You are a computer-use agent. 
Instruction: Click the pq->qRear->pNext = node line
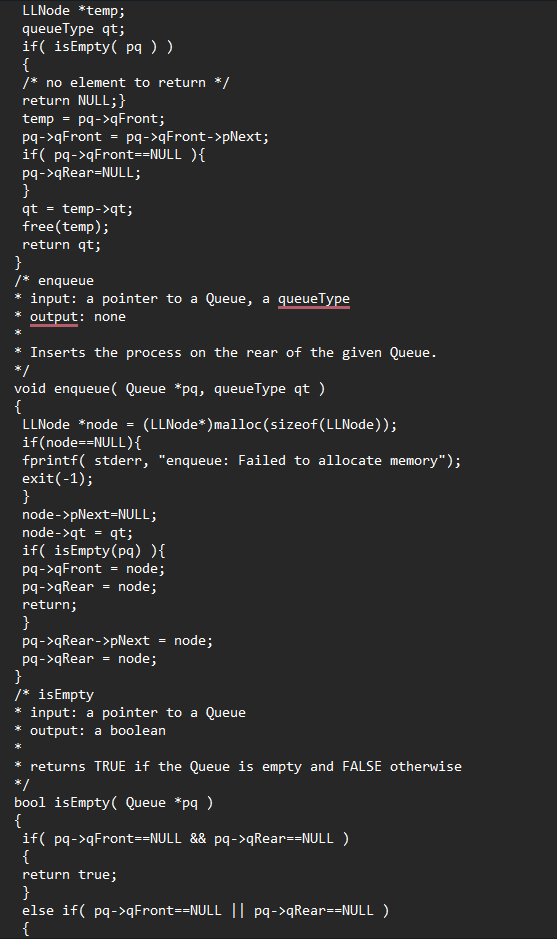pyautogui.click(x=117, y=641)
